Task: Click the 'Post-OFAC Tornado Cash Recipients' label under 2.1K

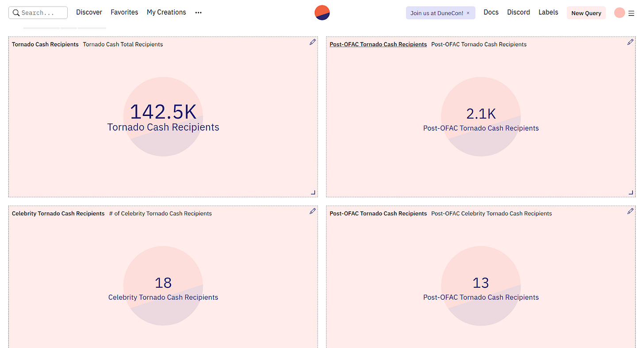Action: [x=481, y=128]
